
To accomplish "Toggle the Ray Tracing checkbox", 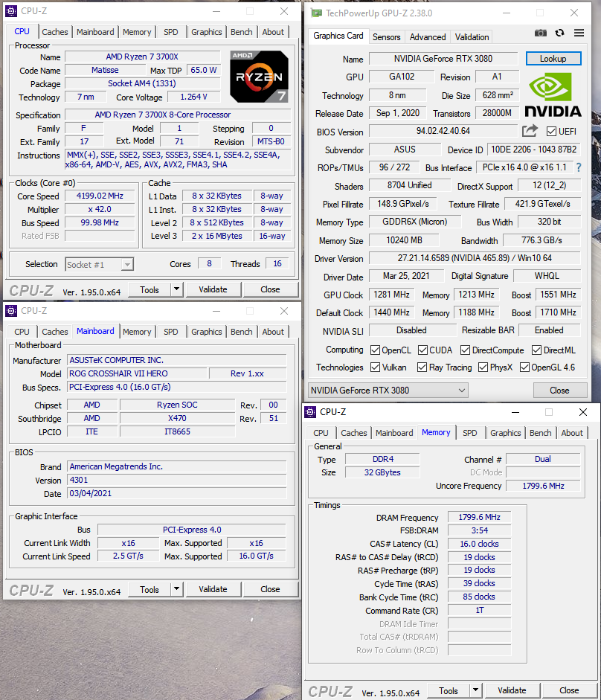I will (422, 367).
